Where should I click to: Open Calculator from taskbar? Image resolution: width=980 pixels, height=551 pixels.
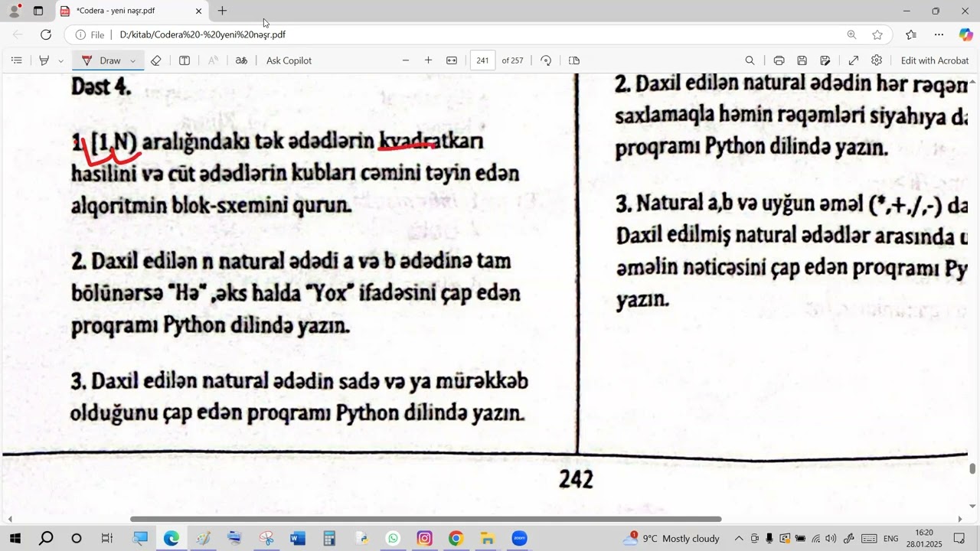[x=329, y=538]
